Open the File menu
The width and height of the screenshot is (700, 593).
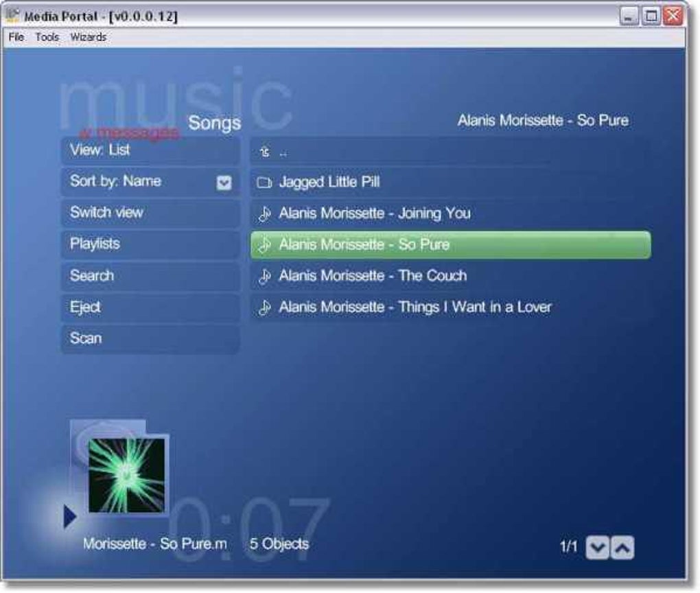coord(16,37)
